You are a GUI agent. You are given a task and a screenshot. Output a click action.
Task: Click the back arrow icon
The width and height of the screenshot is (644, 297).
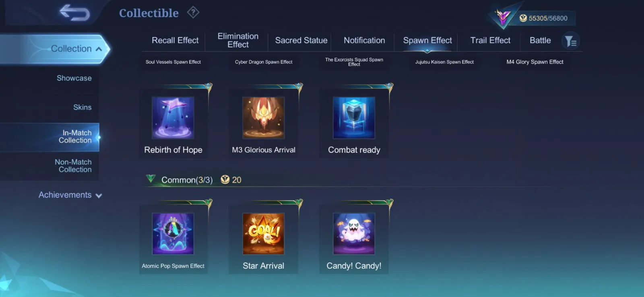click(74, 12)
